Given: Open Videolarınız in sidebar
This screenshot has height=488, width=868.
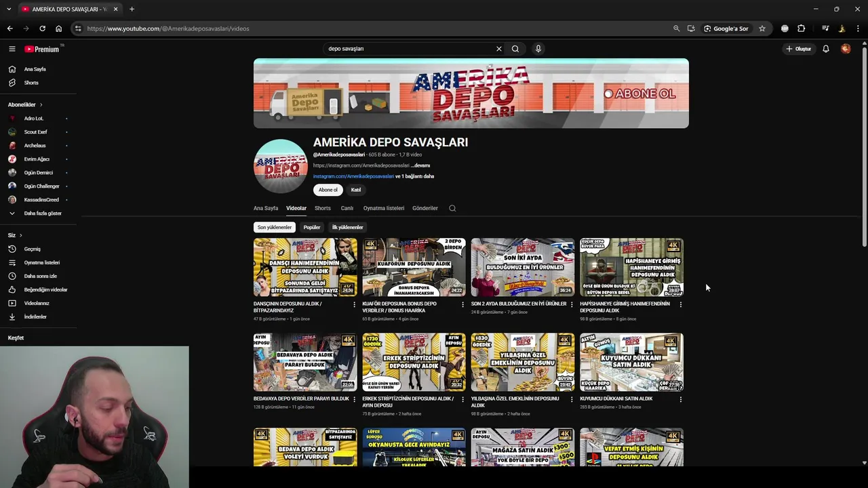Looking at the screenshot, I should [38, 303].
